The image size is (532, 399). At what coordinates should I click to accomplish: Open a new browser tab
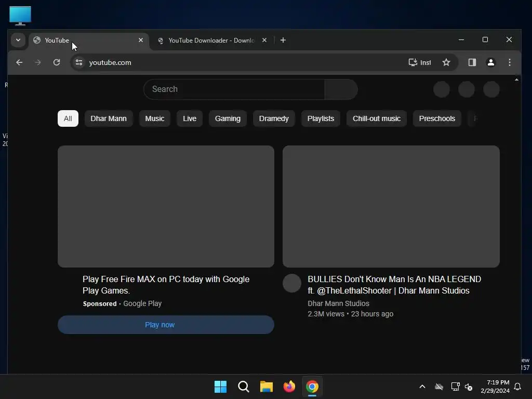(283, 40)
